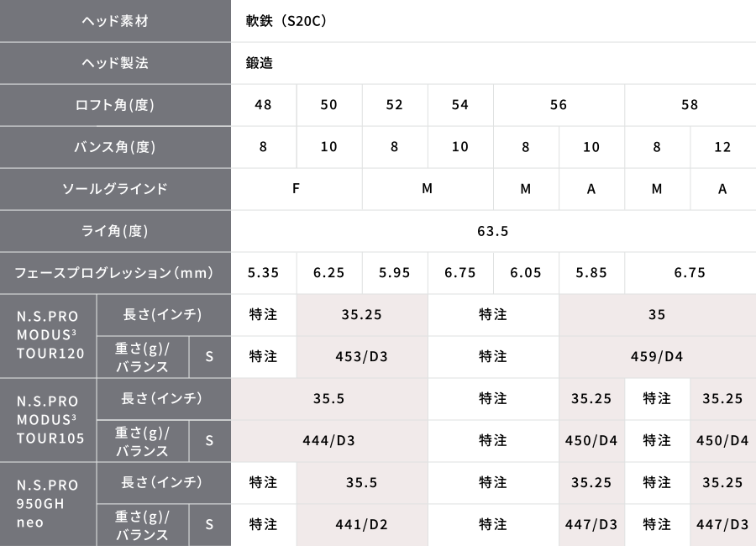Click the N.S.PRO MODUS³ TOUR105 label

pos(48,420)
